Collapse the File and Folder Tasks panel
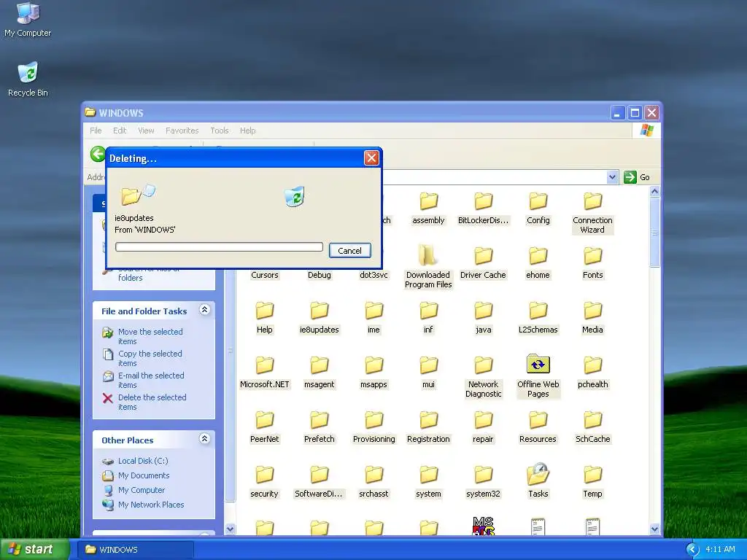The height and width of the screenshot is (560, 747). [204, 310]
